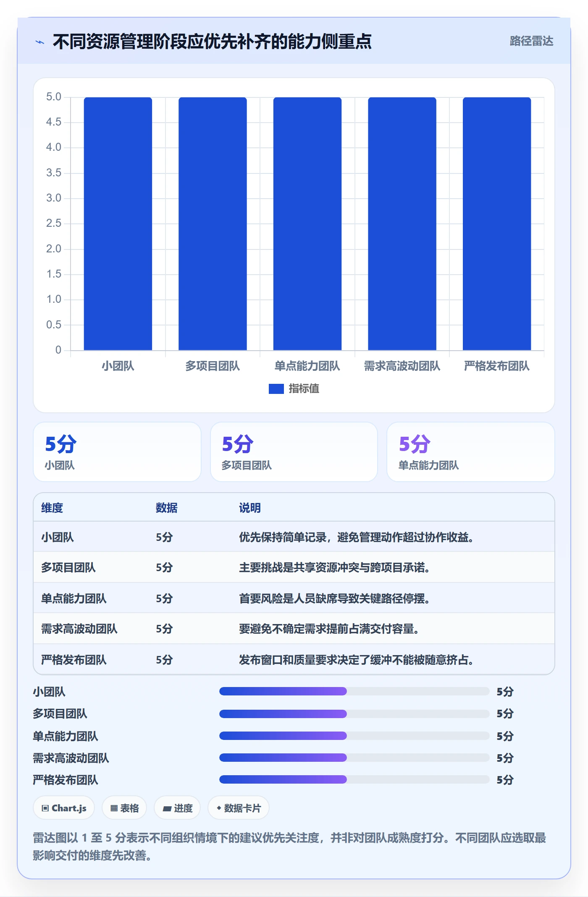
Task: Click the 数据卡片 chip
Action: click(239, 808)
